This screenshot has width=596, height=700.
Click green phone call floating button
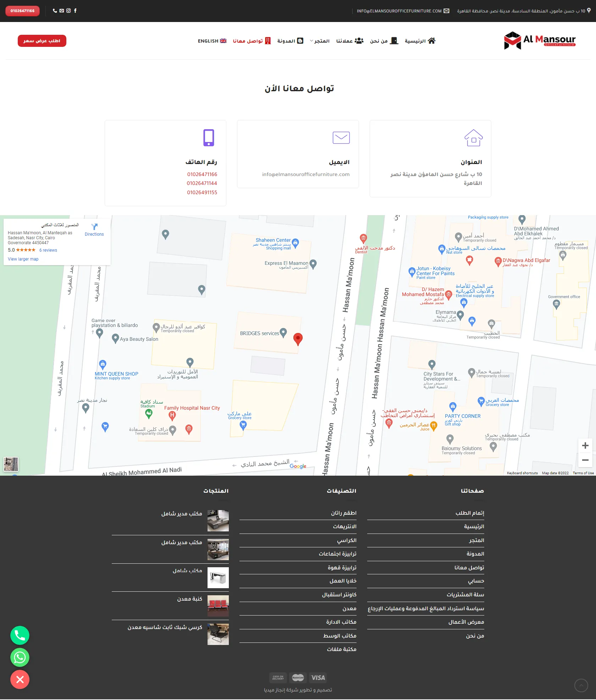click(20, 635)
